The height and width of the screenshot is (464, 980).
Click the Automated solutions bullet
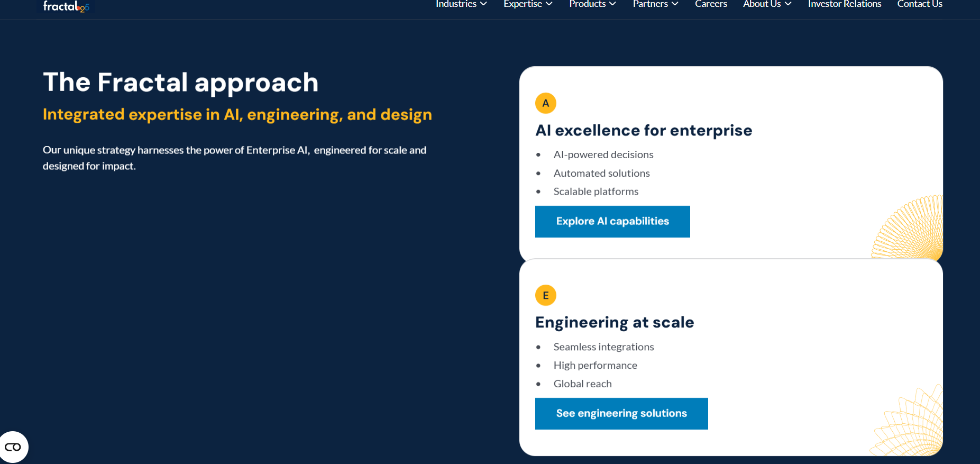pos(601,173)
